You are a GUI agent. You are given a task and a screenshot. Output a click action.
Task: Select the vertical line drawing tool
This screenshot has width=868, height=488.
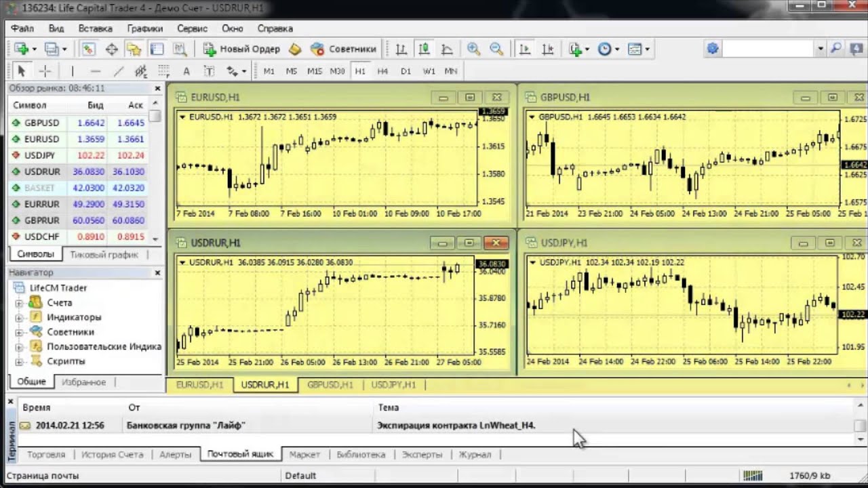click(72, 70)
